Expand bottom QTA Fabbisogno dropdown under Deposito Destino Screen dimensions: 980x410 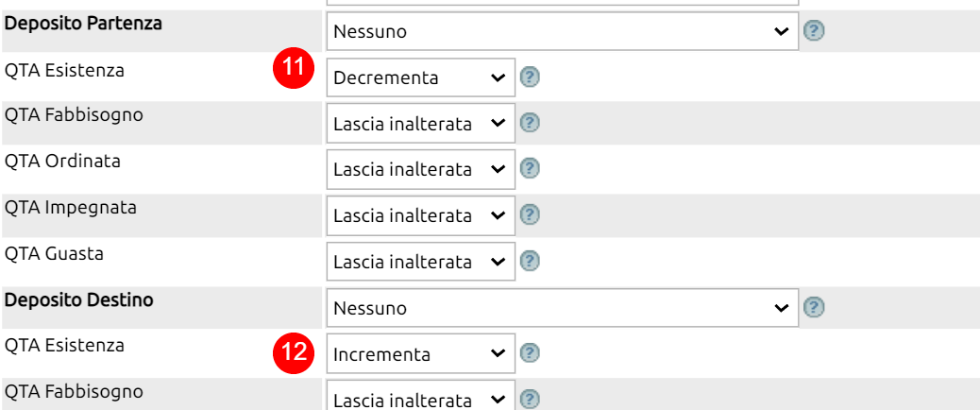pyautogui.click(x=421, y=396)
